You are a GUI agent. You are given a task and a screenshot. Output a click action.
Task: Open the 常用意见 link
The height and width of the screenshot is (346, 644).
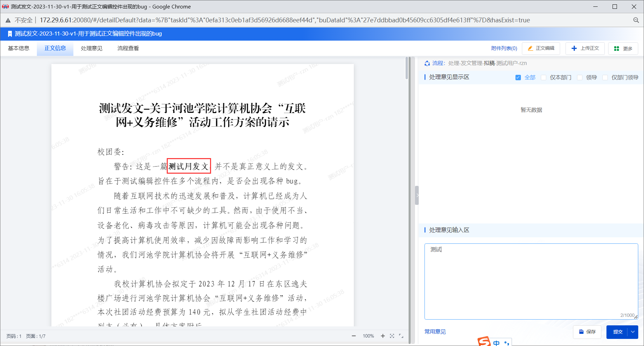click(435, 332)
